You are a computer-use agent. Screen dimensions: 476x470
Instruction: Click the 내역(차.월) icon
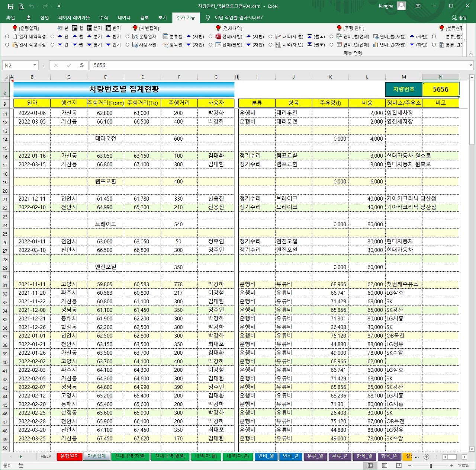pyautogui.click(x=278, y=36)
